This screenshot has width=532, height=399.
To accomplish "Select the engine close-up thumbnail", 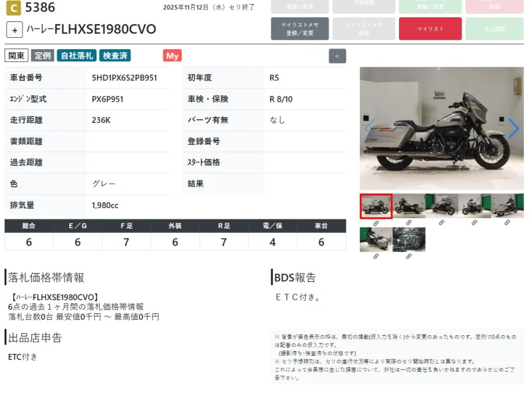I will [x=409, y=239].
